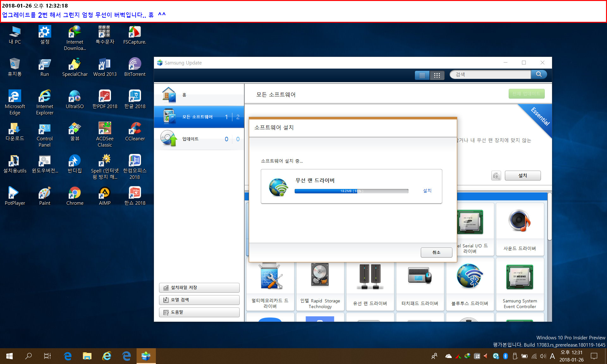Open Paint desktop icon

click(x=45, y=196)
